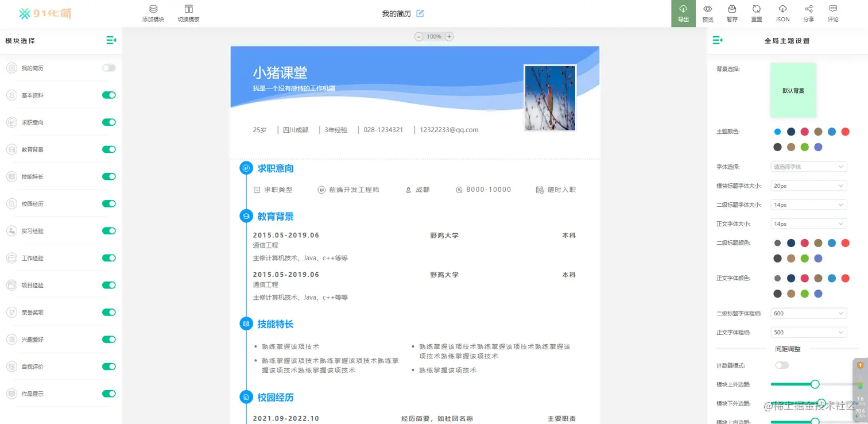Choose the red swatch for 二级标题颜色

(845, 243)
